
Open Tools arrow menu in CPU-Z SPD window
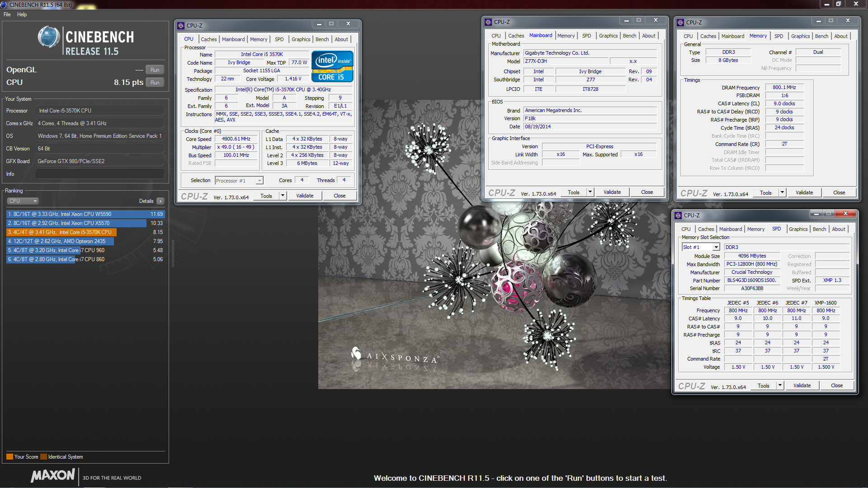pyautogui.click(x=780, y=385)
